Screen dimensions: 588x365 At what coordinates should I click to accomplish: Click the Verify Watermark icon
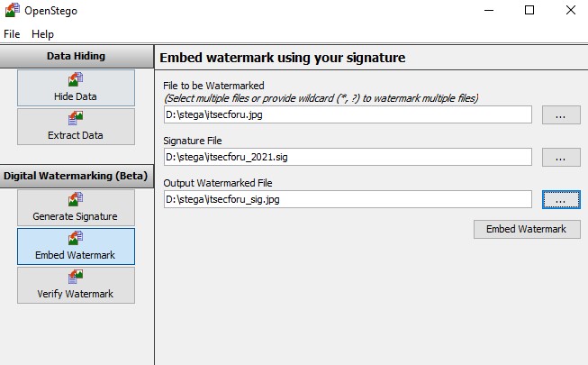tap(76, 278)
